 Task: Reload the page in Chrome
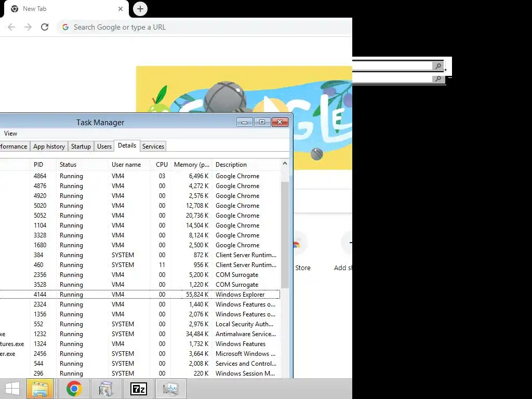(45, 27)
